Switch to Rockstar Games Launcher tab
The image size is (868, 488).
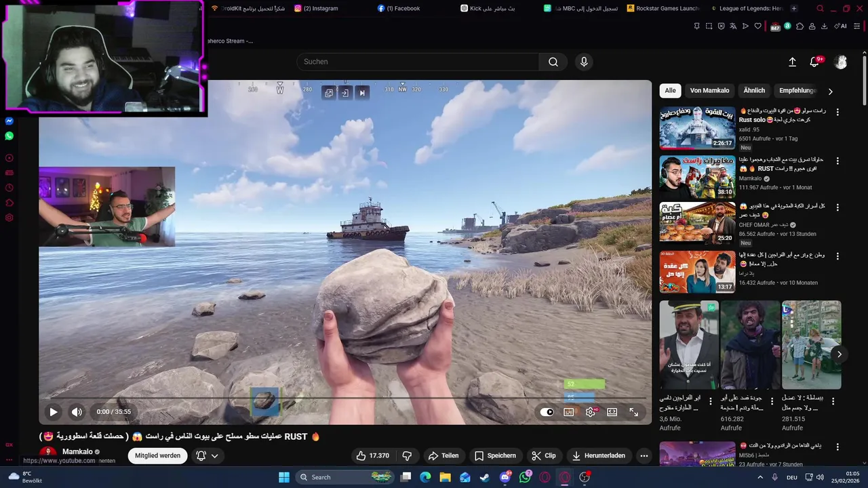662,8
